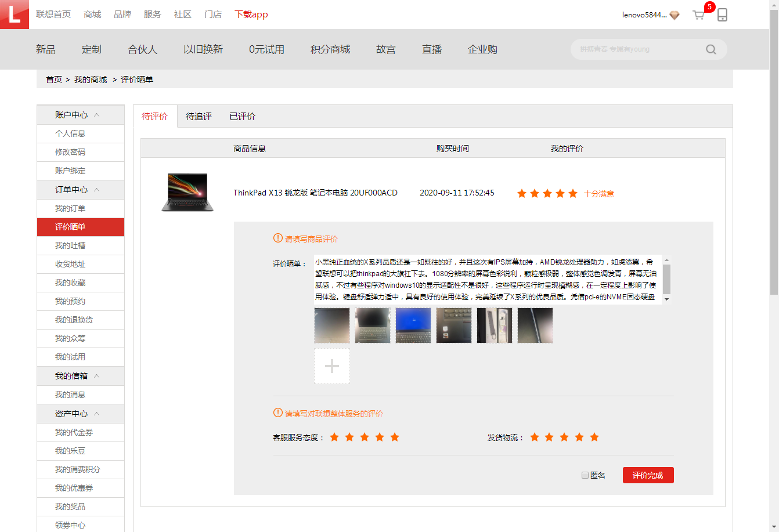779x532 pixels.
Task: Click the ThinkPad X13 product image
Action: [x=187, y=193]
